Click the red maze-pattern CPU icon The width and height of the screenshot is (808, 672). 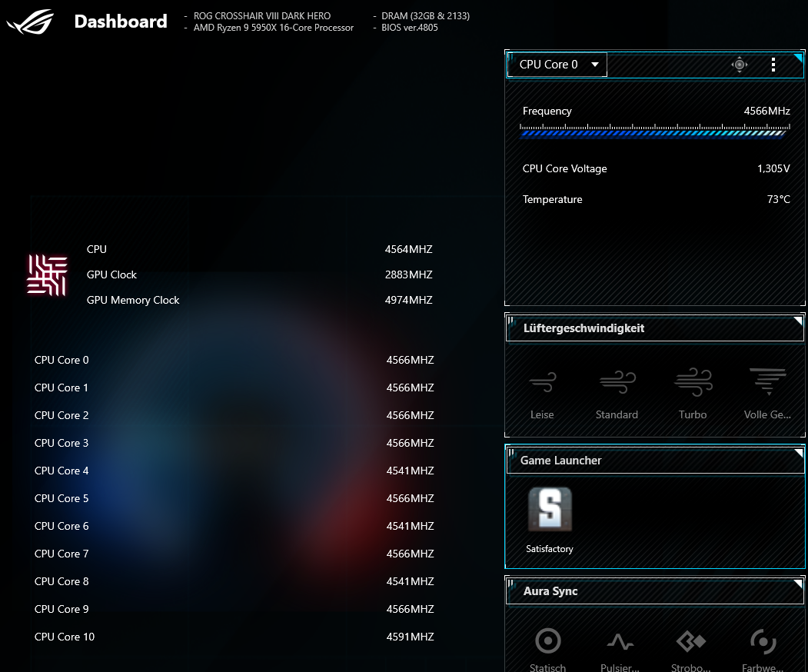coord(47,274)
